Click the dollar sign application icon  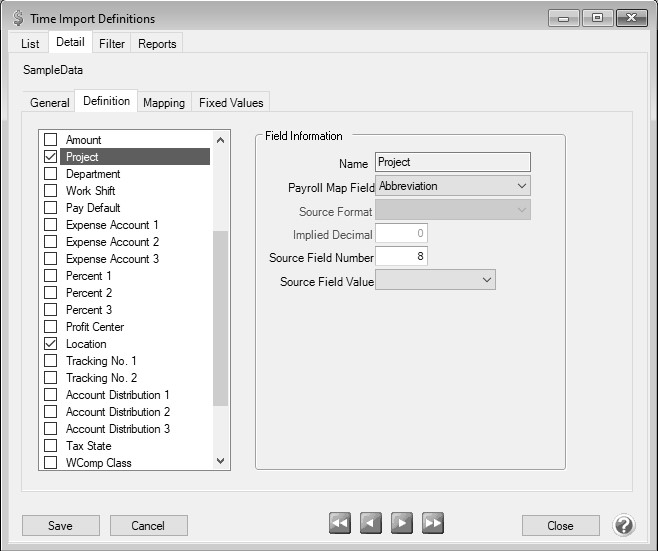[x=17, y=19]
